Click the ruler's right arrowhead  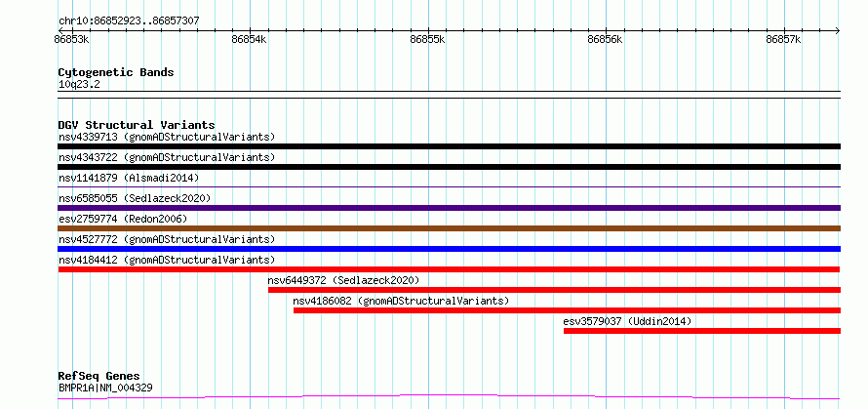[837, 31]
